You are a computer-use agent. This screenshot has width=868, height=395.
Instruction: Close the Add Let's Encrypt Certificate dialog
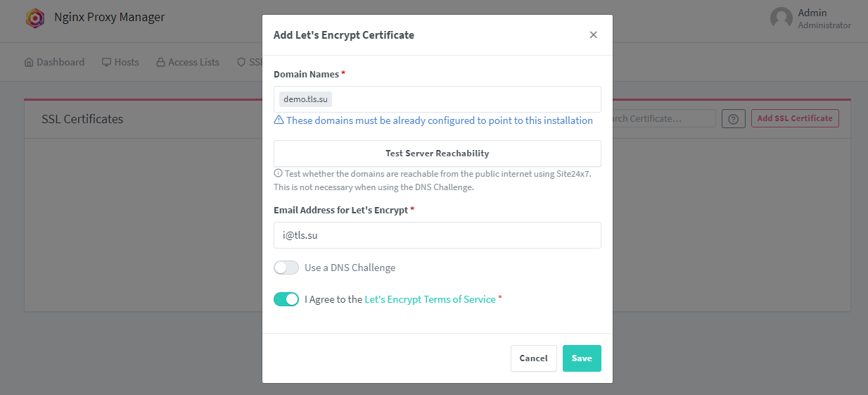coord(594,35)
